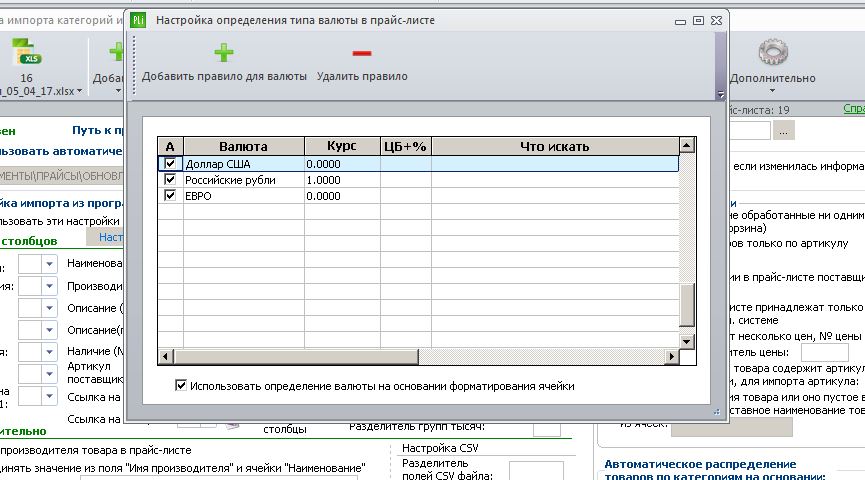
Task: Open dropdown next to Наименование field in background
Action: [49, 264]
